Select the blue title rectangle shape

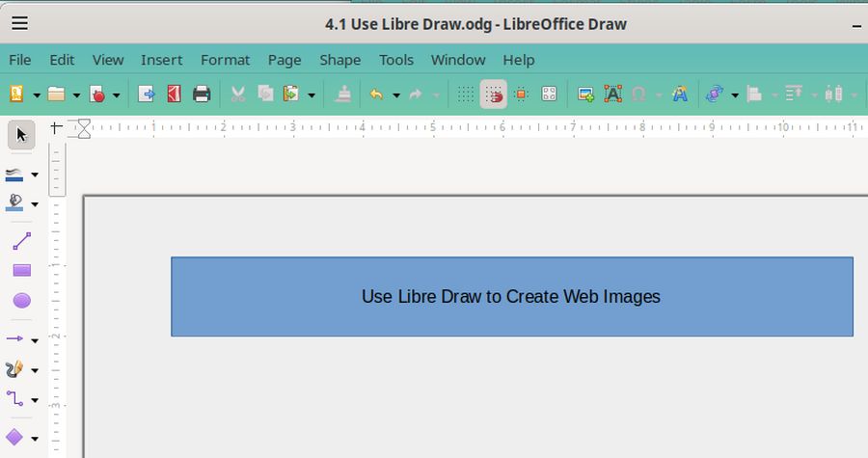pos(511,318)
